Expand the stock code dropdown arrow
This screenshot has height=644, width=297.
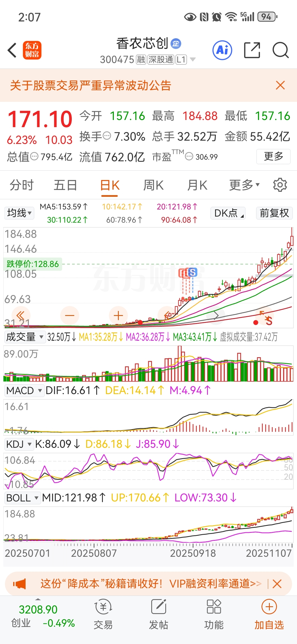(x=193, y=59)
